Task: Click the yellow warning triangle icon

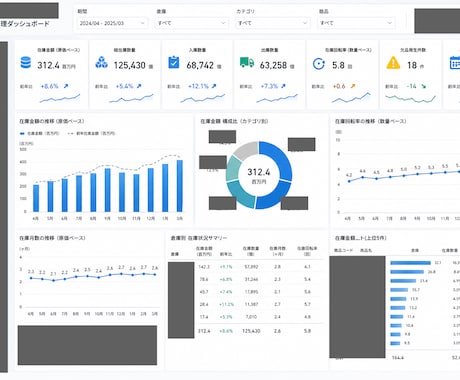Action: [x=393, y=63]
